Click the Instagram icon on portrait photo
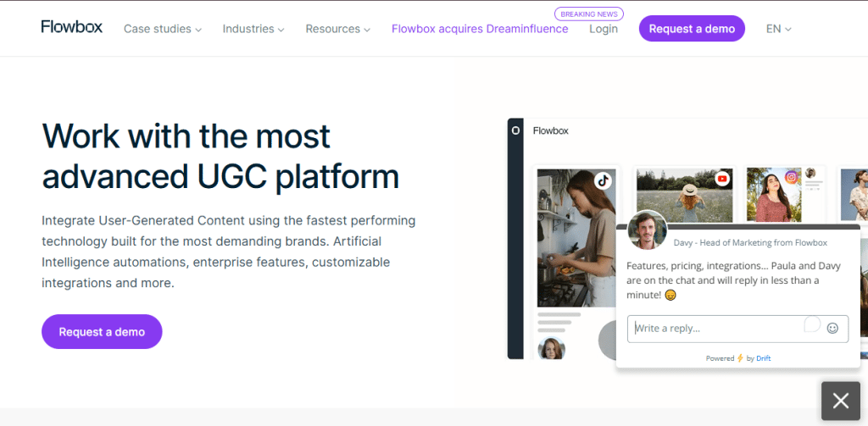Screen dimensions: 868x426 [x=791, y=177]
